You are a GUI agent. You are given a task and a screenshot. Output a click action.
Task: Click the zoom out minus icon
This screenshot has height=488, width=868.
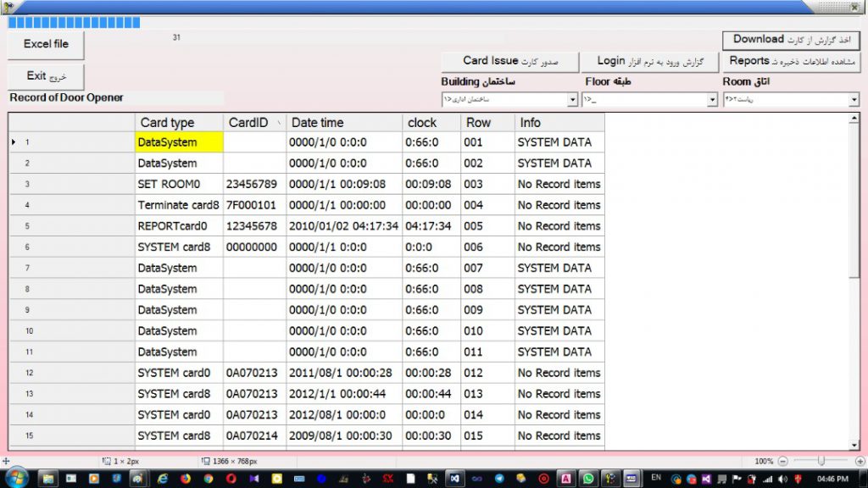(782, 461)
